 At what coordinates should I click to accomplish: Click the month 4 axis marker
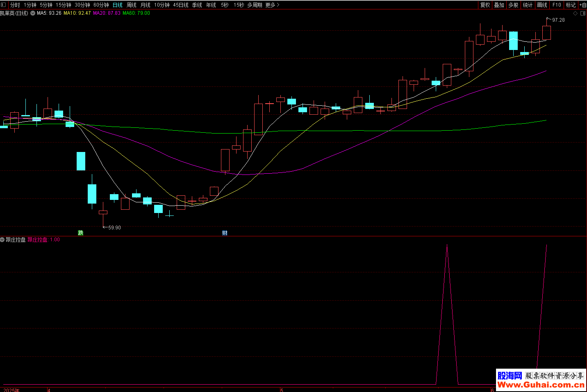[49, 390]
